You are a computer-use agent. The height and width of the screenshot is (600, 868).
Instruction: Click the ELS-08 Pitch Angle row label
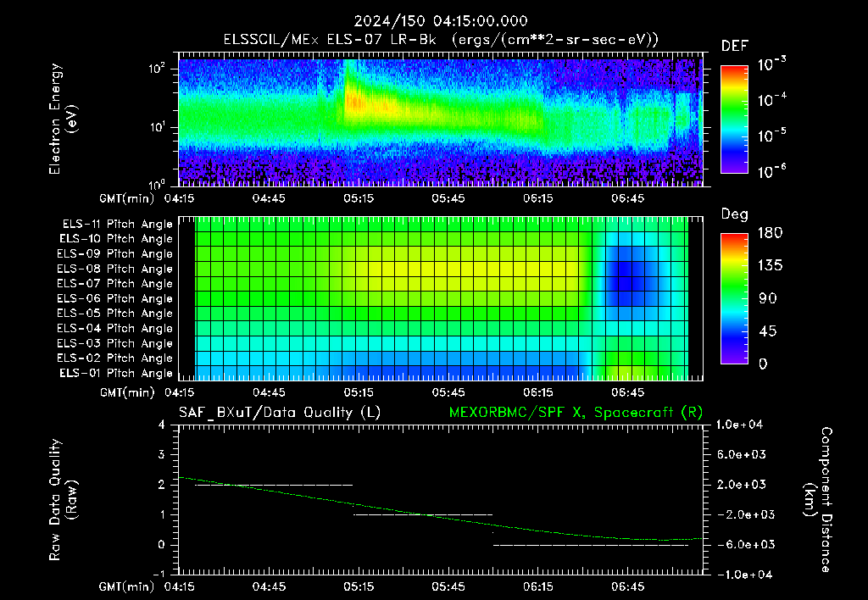pos(115,269)
